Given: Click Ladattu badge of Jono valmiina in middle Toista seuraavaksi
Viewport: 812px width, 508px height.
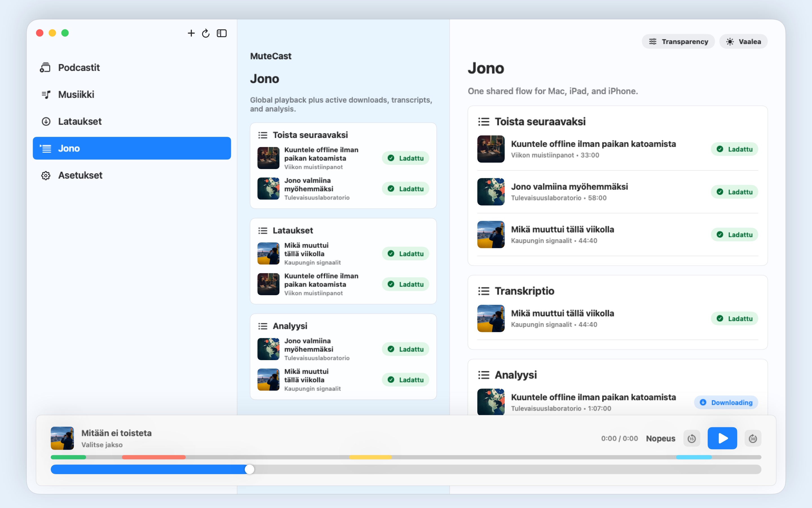Looking at the screenshot, I should [x=405, y=189].
